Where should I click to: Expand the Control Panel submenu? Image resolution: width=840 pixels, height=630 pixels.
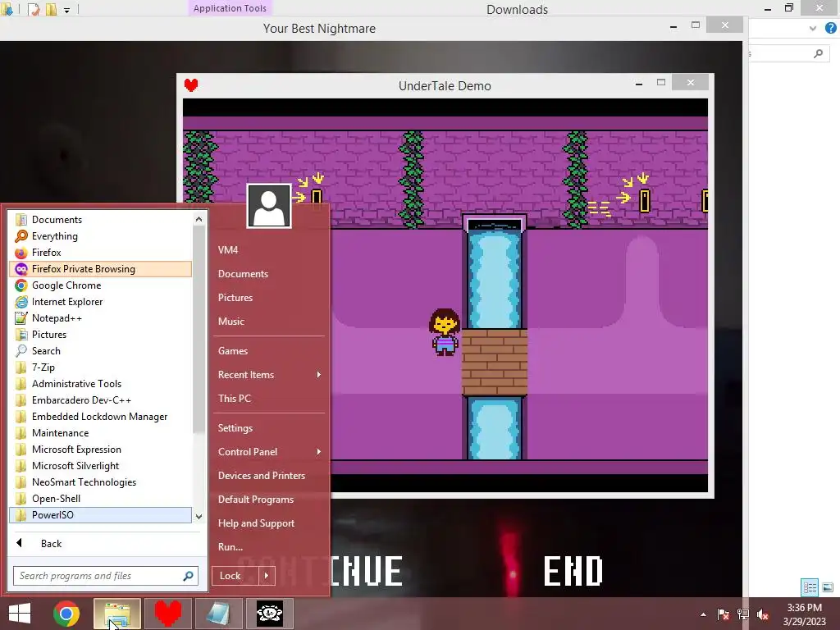click(269, 452)
